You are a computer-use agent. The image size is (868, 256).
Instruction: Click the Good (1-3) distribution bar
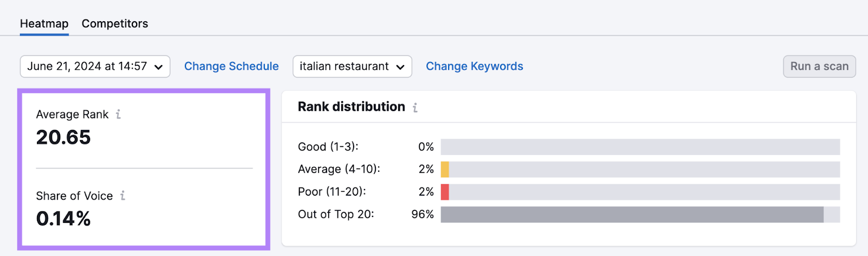[x=640, y=147]
